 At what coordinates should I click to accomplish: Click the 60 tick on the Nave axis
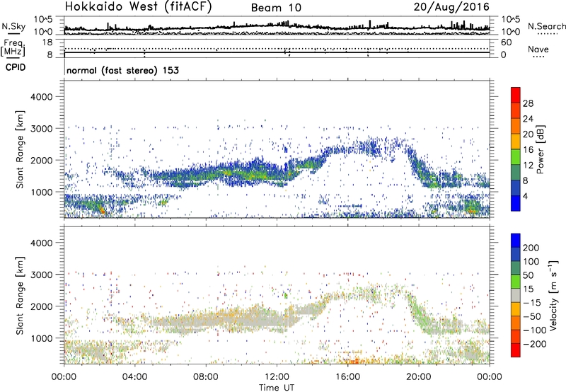[x=507, y=42]
